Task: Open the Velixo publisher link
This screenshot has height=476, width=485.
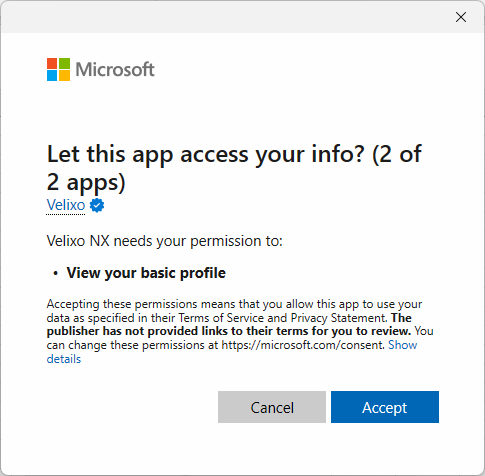Action: 66,205
